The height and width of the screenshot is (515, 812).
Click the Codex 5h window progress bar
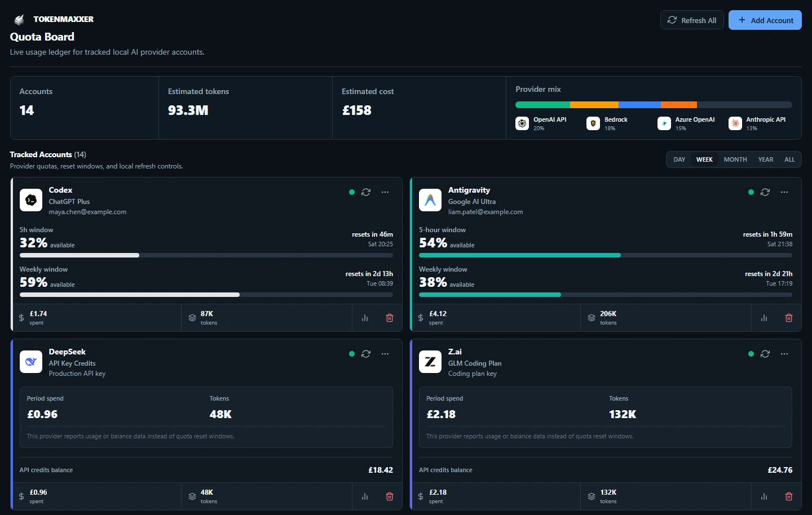(206, 255)
